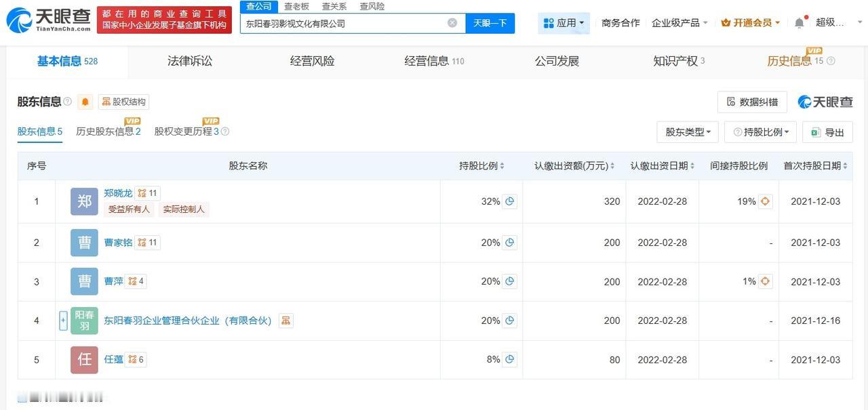Image resolution: width=868 pixels, height=410 pixels.
Task: Expand the 应用 dropdown menu
Action: 564,23
